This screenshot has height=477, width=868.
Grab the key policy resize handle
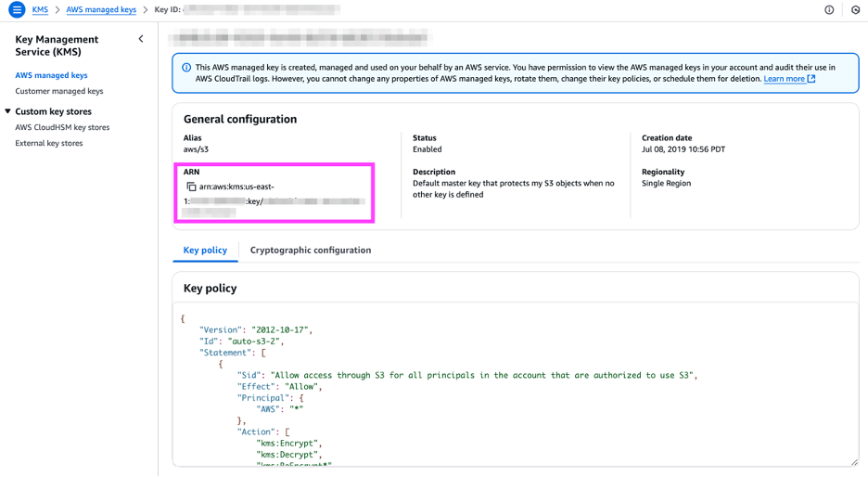tap(854, 462)
